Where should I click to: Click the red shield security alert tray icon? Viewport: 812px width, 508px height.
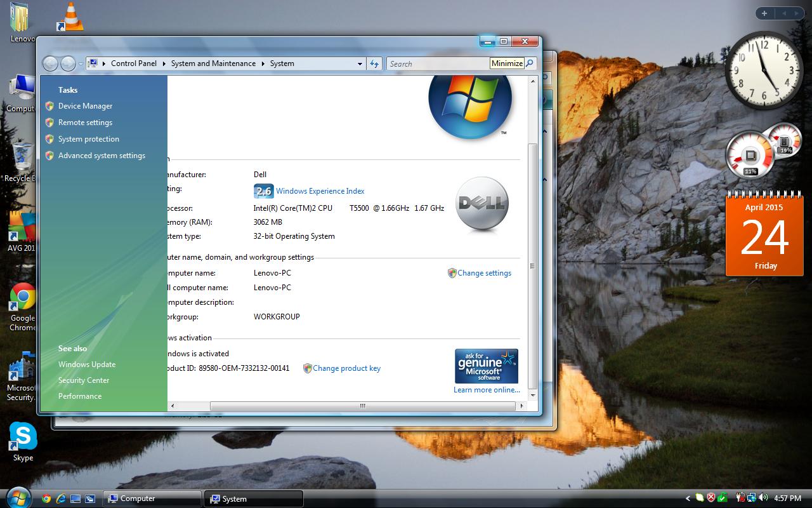pyautogui.click(x=711, y=498)
